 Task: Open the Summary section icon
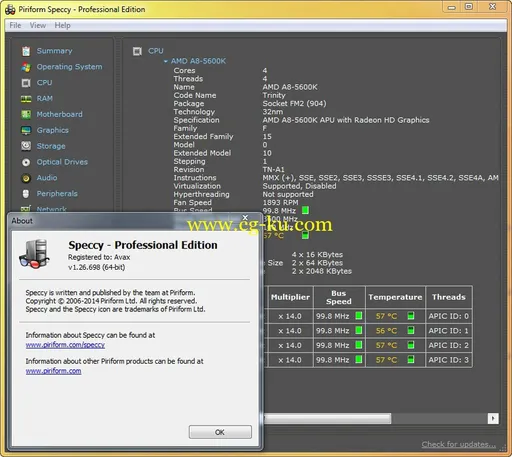26,51
